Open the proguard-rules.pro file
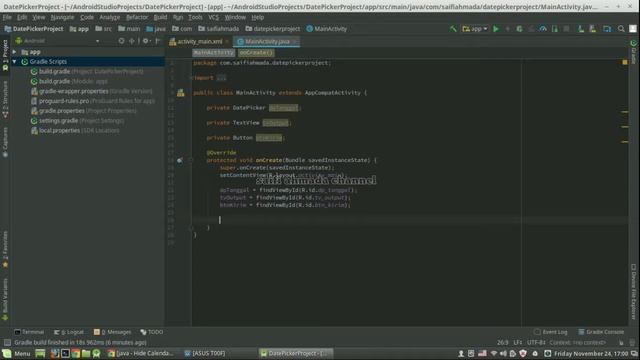Screen dimensions: 640x360 pyautogui.click(x=93, y=101)
